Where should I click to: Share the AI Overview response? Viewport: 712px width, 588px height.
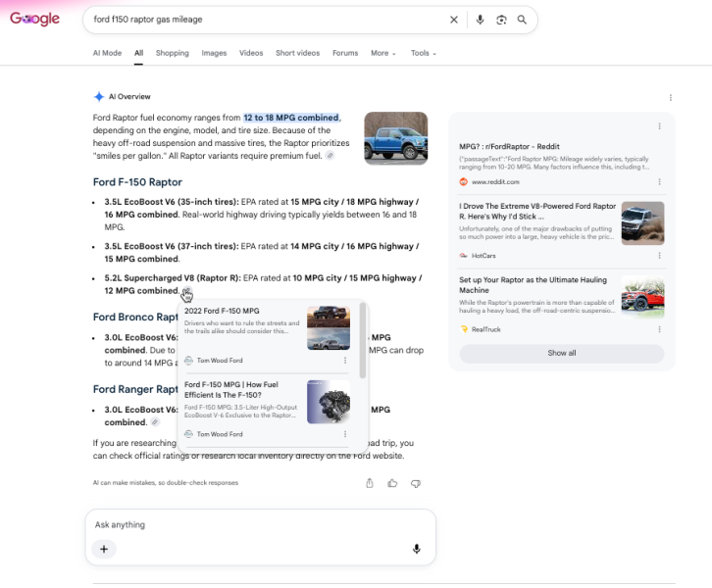370,483
